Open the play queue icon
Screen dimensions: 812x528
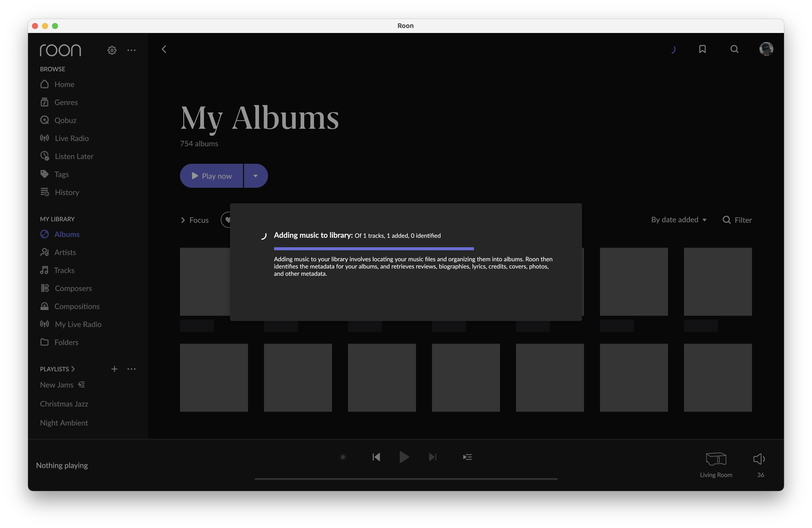467,457
